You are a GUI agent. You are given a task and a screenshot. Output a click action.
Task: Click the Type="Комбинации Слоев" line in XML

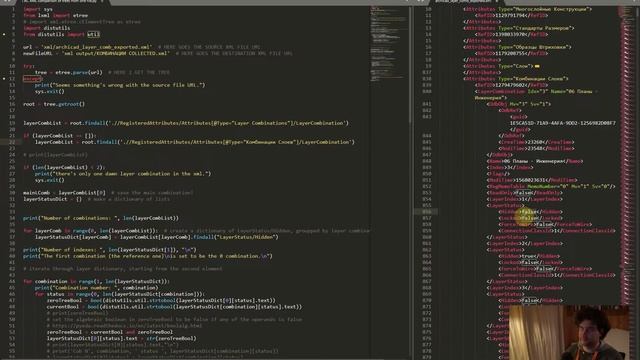pos(516,79)
